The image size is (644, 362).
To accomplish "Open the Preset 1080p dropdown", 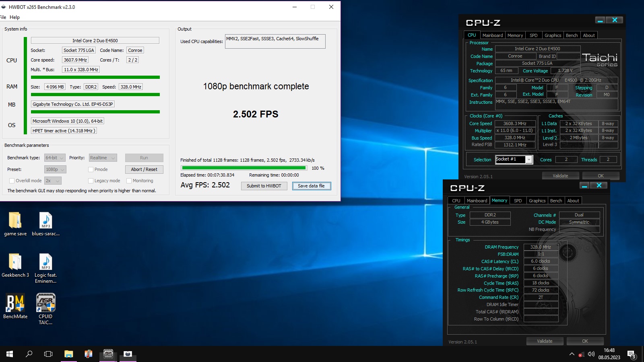I will [x=55, y=170].
